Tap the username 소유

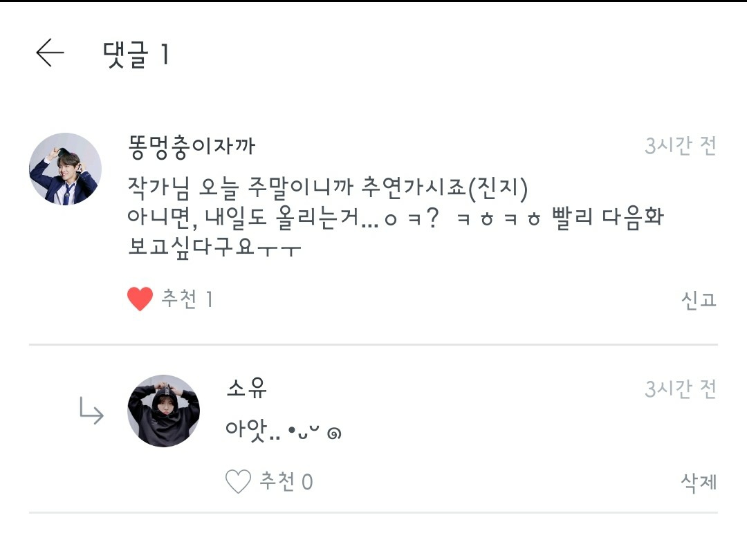click(x=246, y=389)
